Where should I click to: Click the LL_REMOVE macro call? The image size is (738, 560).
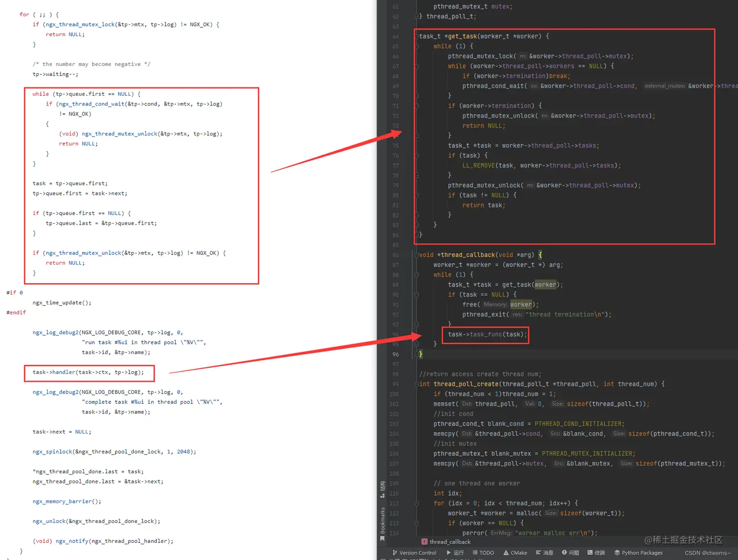pyautogui.click(x=479, y=166)
